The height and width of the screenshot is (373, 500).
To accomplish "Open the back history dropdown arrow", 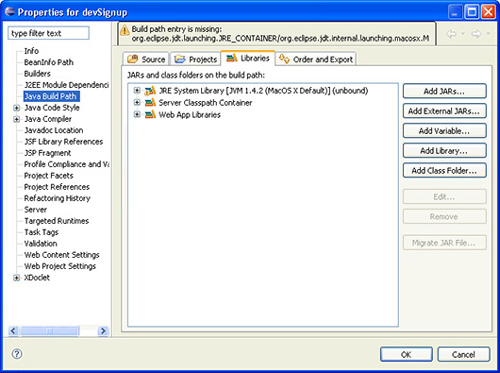I will pyautogui.click(x=463, y=33).
